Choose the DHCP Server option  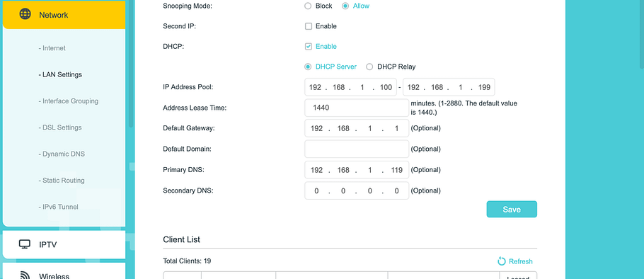pos(308,67)
